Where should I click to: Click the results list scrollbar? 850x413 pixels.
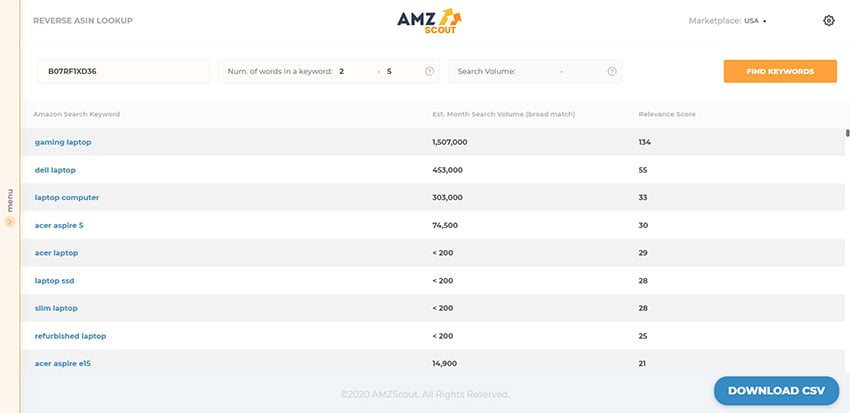[x=847, y=133]
